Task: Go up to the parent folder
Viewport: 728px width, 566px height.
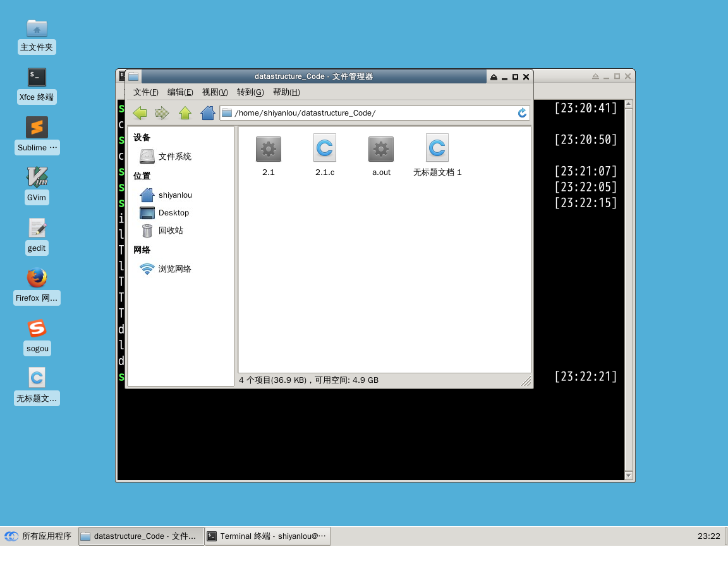Action: click(x=185, y=113)
